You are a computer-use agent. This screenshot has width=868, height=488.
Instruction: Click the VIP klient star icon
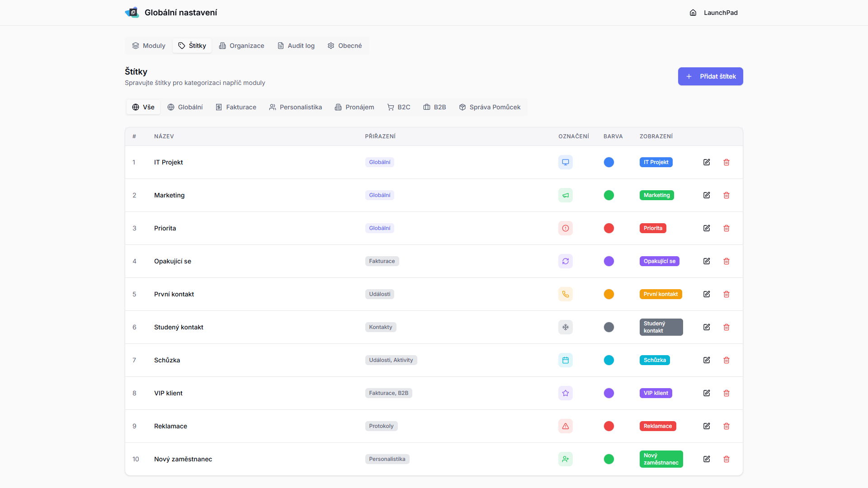[565, 393]
